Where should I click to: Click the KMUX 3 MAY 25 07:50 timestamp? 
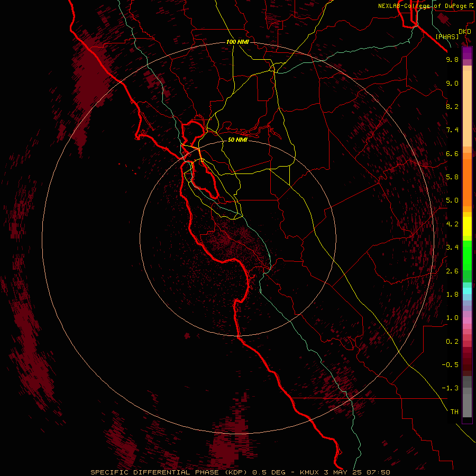(345, 472)
